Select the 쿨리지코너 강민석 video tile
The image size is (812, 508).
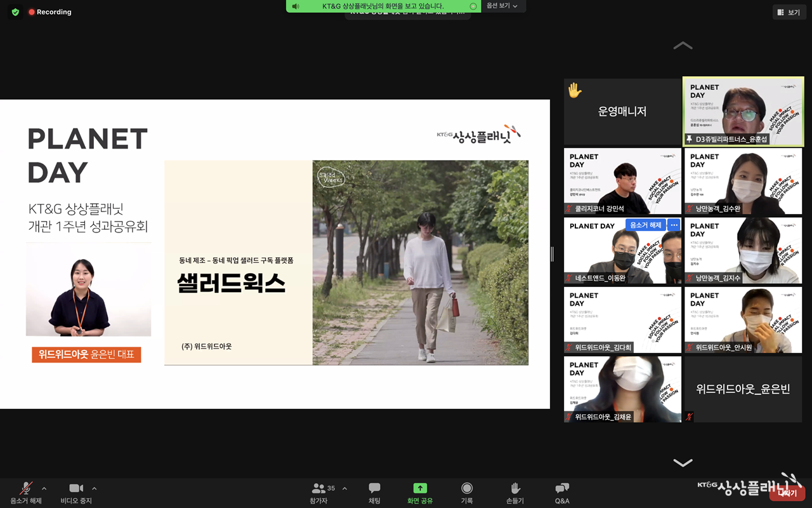[x=622, y=181]
